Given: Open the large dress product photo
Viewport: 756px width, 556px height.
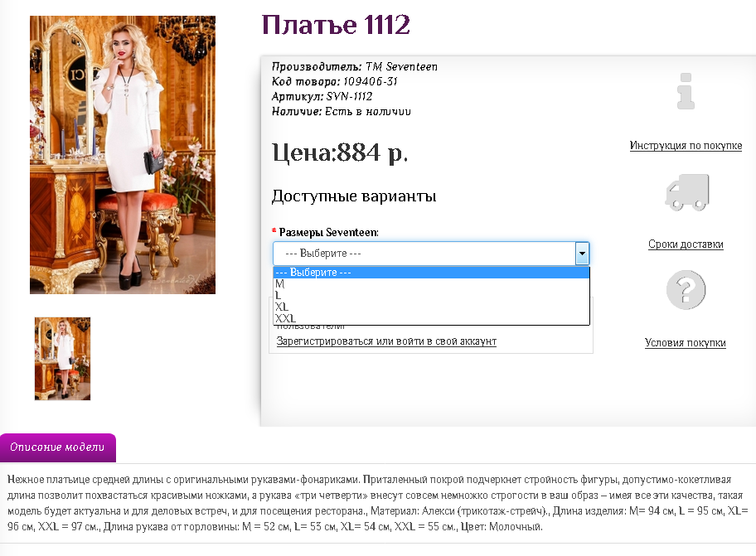Looking at the screenshot, I should coord(122,154).
